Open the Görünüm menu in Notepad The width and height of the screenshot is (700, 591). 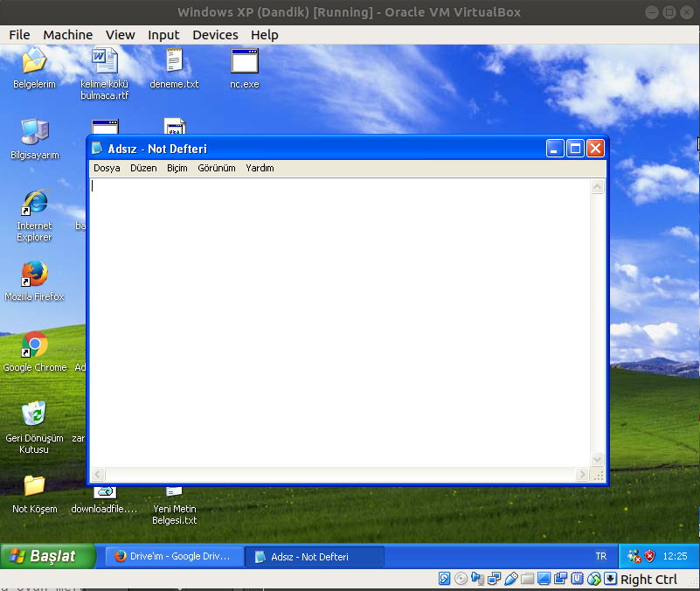tap(217, 168)
